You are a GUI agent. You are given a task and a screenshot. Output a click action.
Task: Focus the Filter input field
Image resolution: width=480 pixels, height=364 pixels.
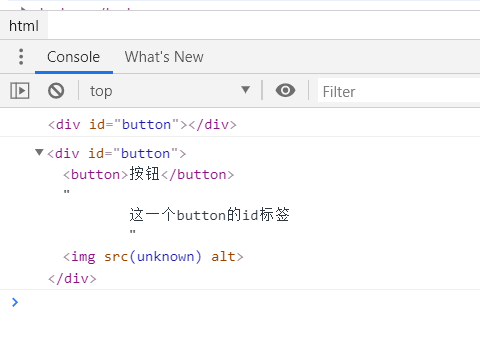(399, 91)
